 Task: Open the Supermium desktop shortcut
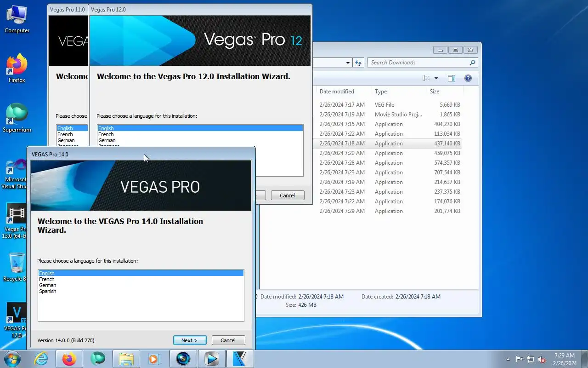(17, 118)
